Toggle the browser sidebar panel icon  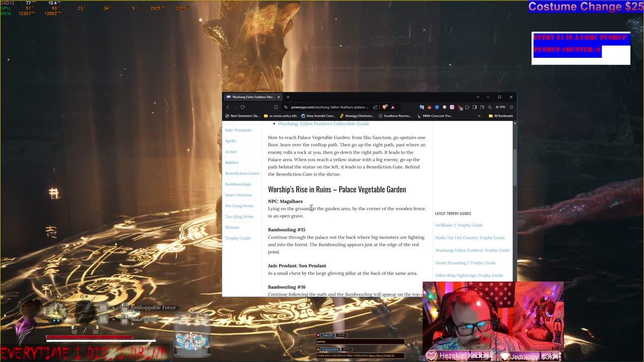pos(474,107)
